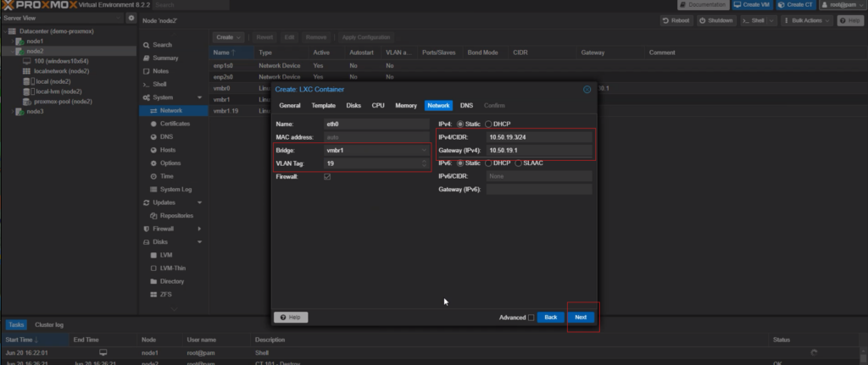Click the Create CT button
This screenshot has width=868, height=365.
(x=795, y=5)
